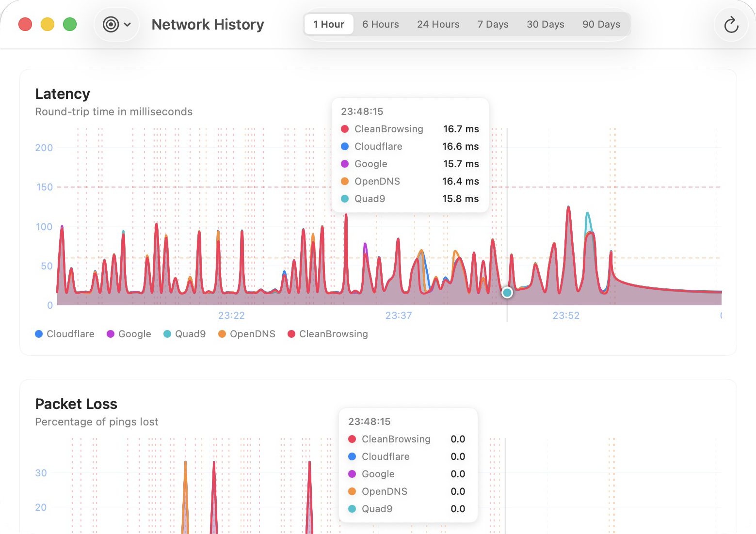This screenshot has width=756, height=534.
Task: Click 'Percentage of pings lost' subtitle
Action: pyautogui.click(x=97, y=422)
